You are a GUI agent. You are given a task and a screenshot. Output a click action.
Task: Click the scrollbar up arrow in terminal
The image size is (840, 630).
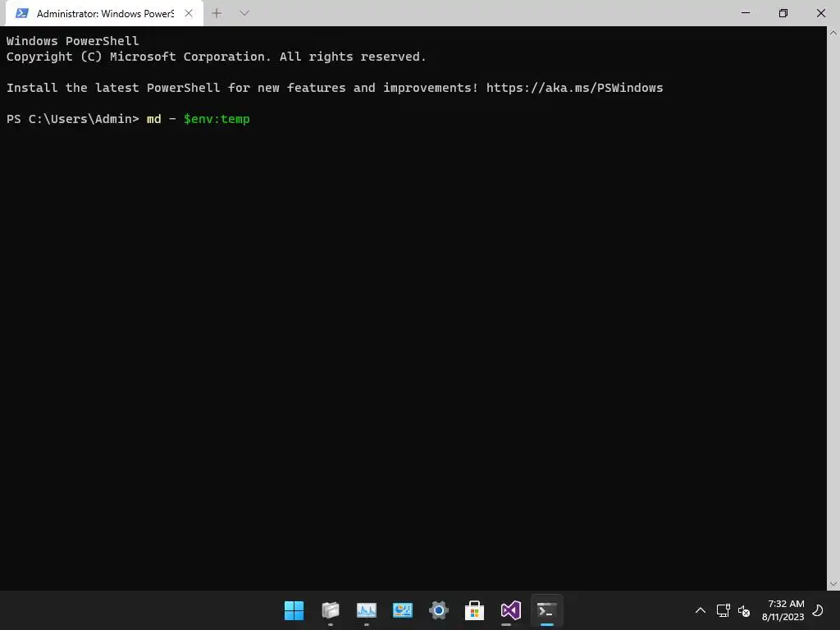pos(833,33)
